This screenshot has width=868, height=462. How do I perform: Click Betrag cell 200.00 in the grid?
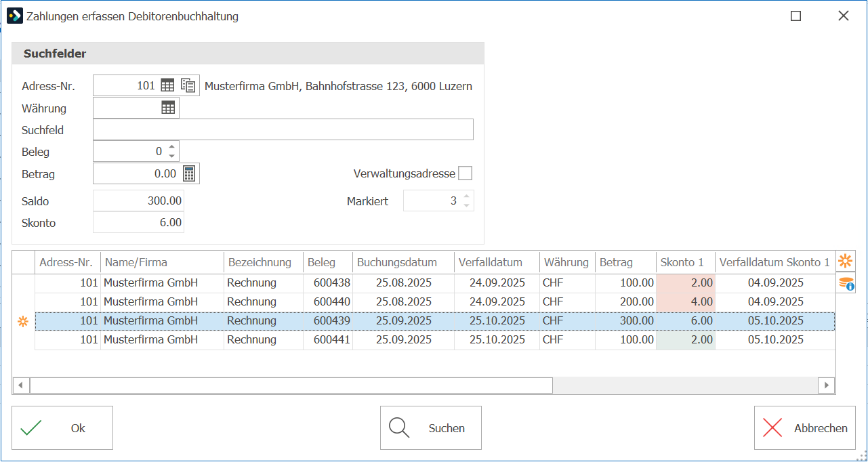click(x=625, y=302)
